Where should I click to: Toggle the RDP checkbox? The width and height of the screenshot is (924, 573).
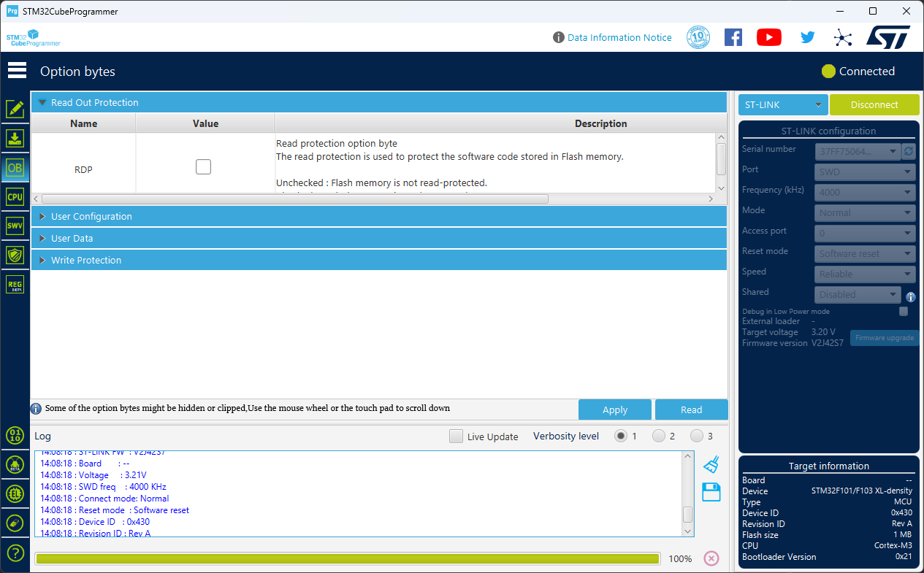point(203,166)
